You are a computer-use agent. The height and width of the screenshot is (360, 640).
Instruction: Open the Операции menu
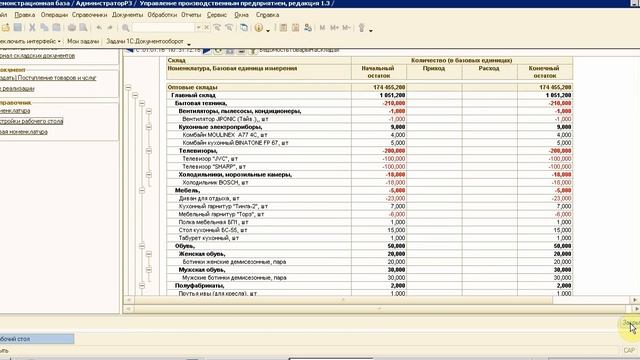[x=54, y=15]
